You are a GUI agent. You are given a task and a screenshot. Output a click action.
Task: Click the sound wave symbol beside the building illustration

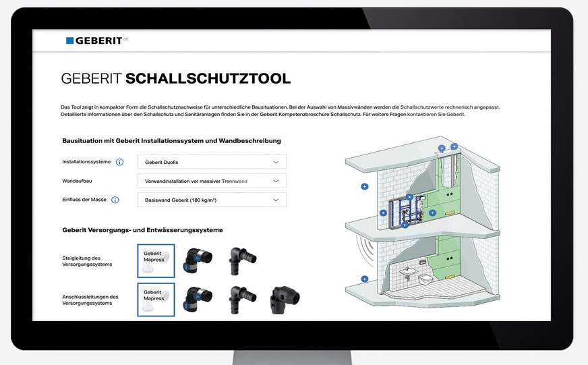(x=365, y=250)
